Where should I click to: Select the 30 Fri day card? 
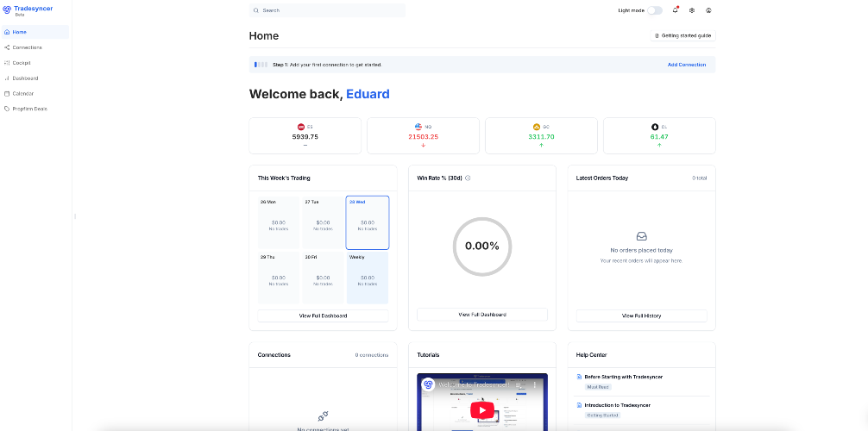[323, 278]
